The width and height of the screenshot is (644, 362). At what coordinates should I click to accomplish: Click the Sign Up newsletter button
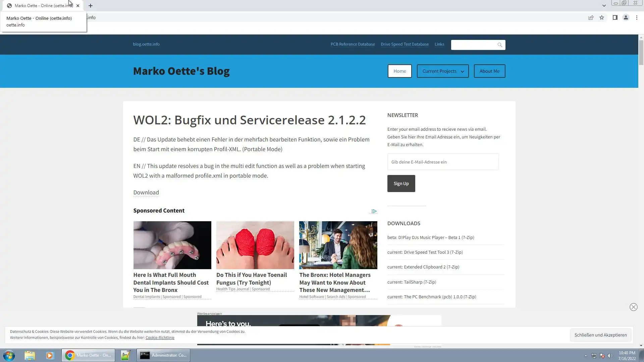pos(401,184)
